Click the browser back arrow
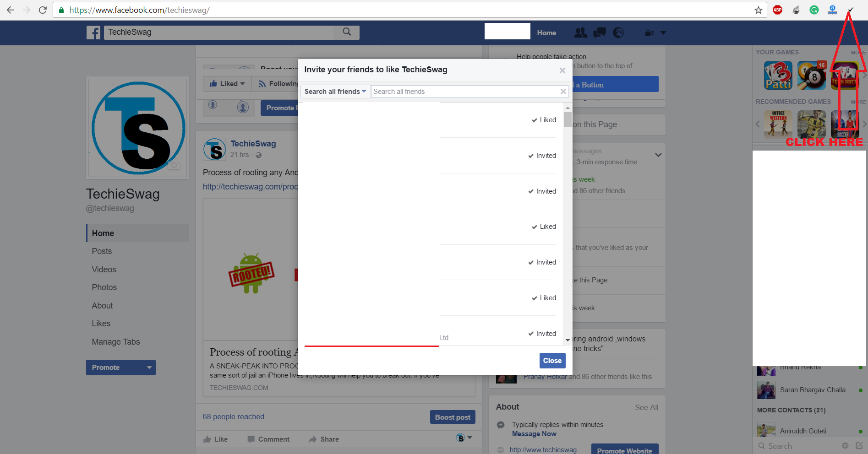The width and height of the screenshot is (868, 454). click(x=11, y=10)
